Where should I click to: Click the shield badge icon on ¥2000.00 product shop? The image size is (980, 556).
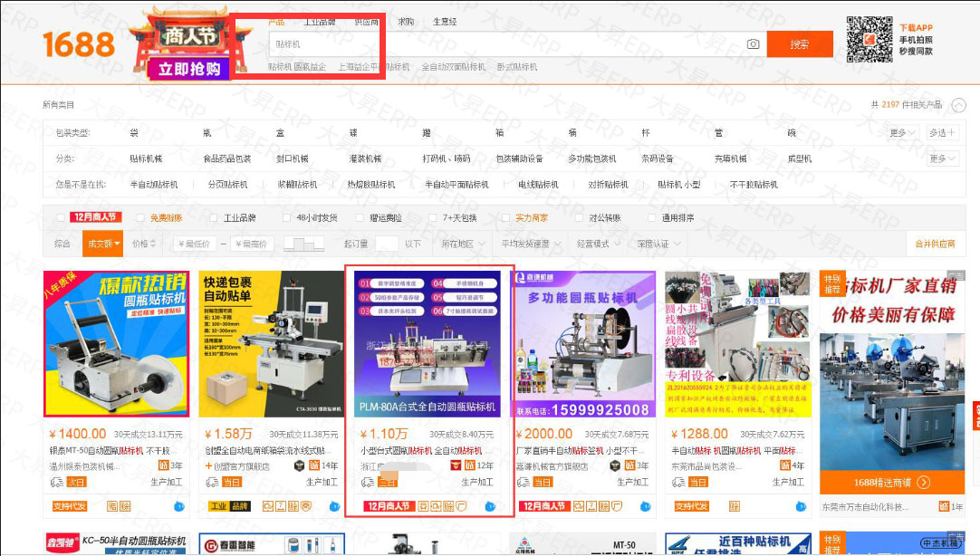click(x=615, y=465)
